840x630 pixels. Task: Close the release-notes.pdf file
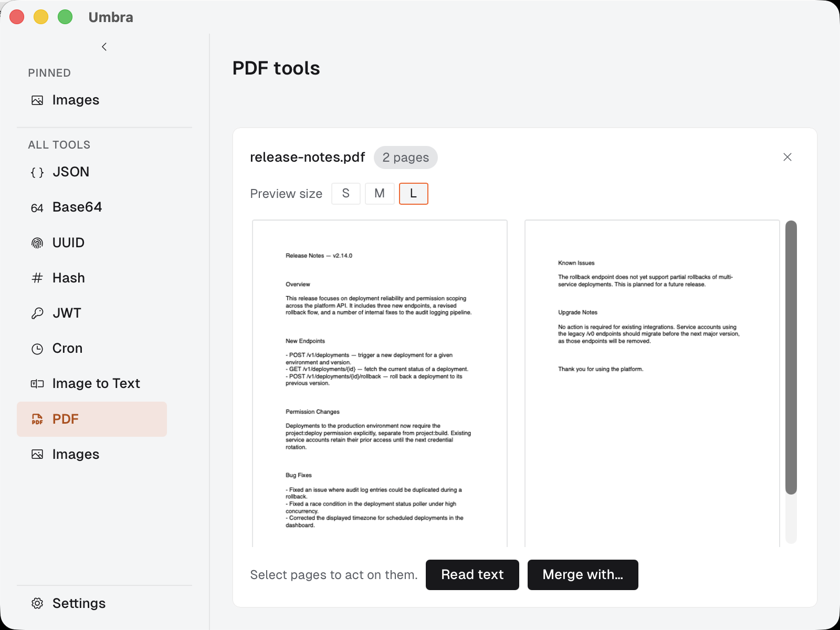[x=787, y=157]
